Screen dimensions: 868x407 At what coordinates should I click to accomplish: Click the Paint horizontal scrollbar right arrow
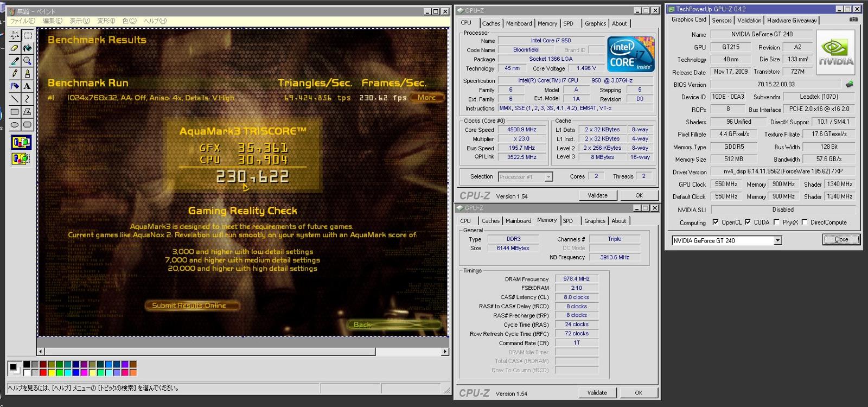pos(445,352)
